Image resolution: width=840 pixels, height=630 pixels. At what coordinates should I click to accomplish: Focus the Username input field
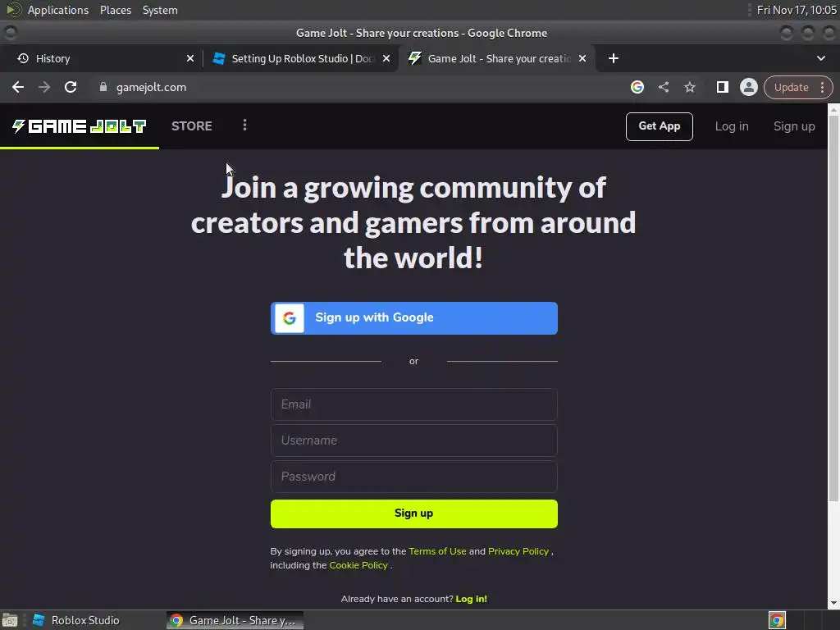(414, 441)
